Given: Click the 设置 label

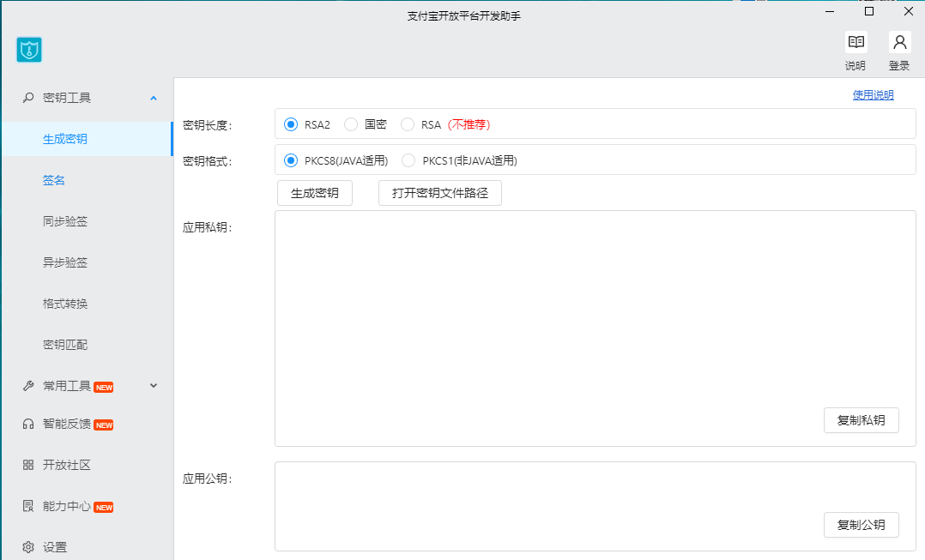Looking at the screenshot, I should pyautogui.click(x=55, y=547).
